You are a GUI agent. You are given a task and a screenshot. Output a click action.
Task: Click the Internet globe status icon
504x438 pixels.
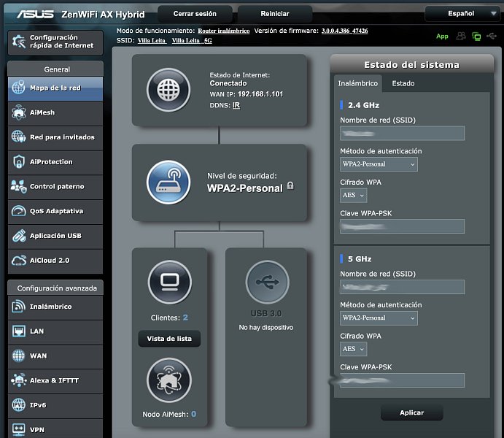(x=168, y=90)
